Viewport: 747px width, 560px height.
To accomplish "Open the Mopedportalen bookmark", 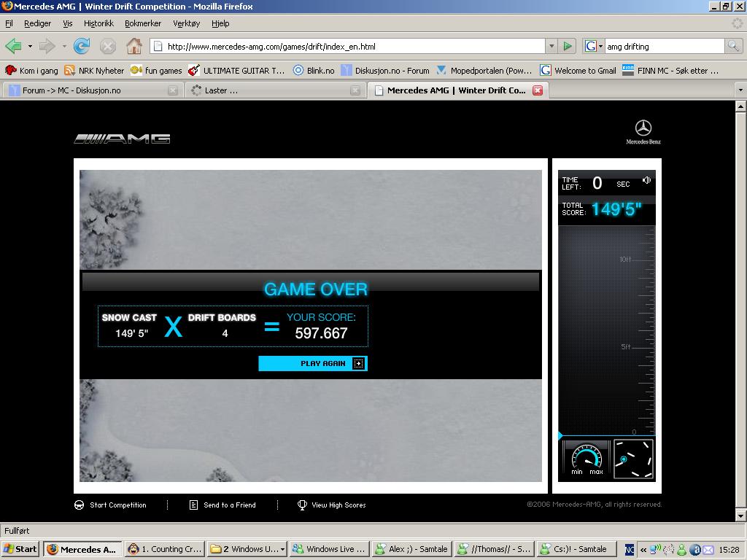I will 484,71.
